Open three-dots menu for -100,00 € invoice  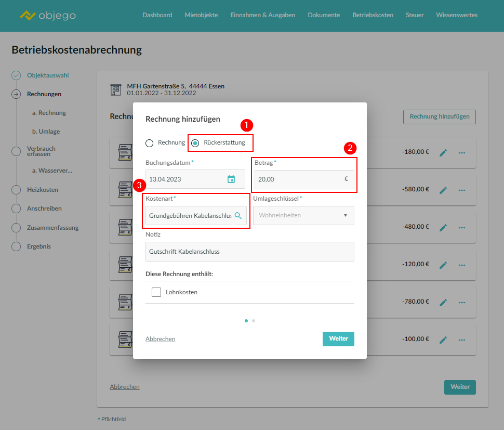(x=461, y=340)
